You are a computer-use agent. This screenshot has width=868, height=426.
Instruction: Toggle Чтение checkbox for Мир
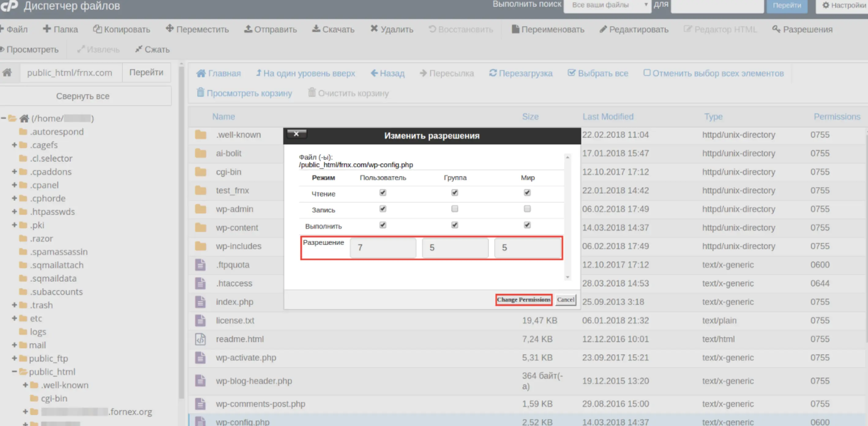coord(527,192)
